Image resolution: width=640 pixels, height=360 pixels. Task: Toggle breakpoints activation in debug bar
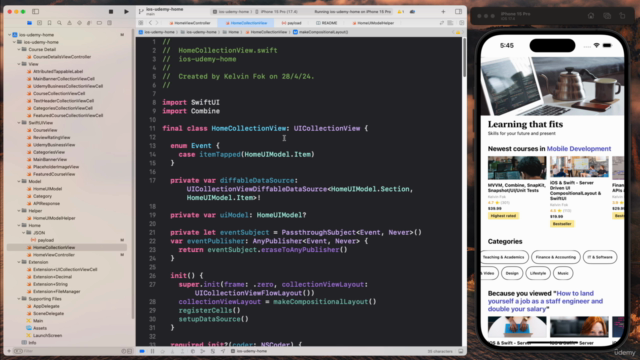point(142,351)
